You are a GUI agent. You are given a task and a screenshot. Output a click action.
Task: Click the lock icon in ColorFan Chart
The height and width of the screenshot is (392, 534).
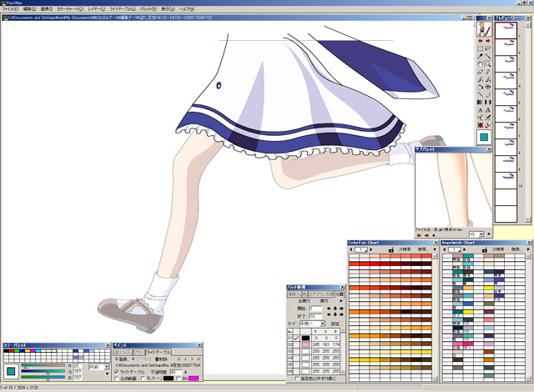pos(391,249)
